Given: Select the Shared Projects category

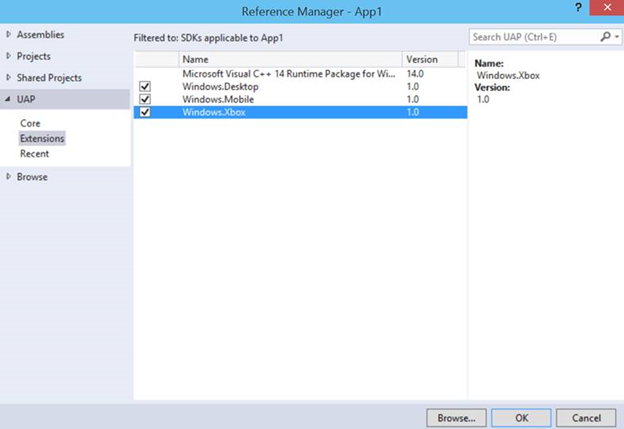Looking at the screenshot, I should tap(49, 78).
